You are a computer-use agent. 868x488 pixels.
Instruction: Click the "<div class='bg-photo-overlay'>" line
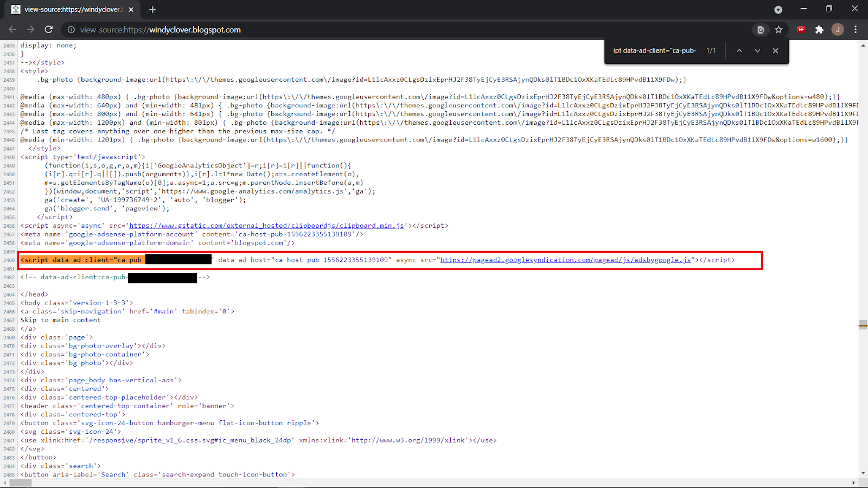(x=93, y=346)
